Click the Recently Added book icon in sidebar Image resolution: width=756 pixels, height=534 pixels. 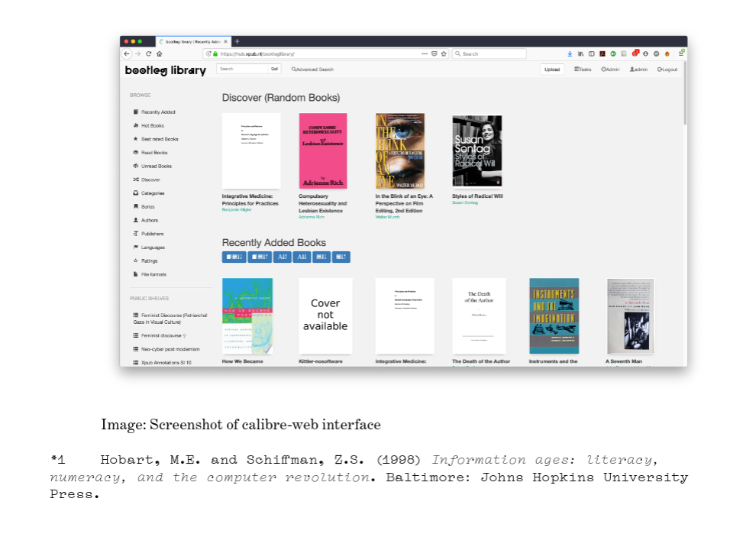(136, 112)
